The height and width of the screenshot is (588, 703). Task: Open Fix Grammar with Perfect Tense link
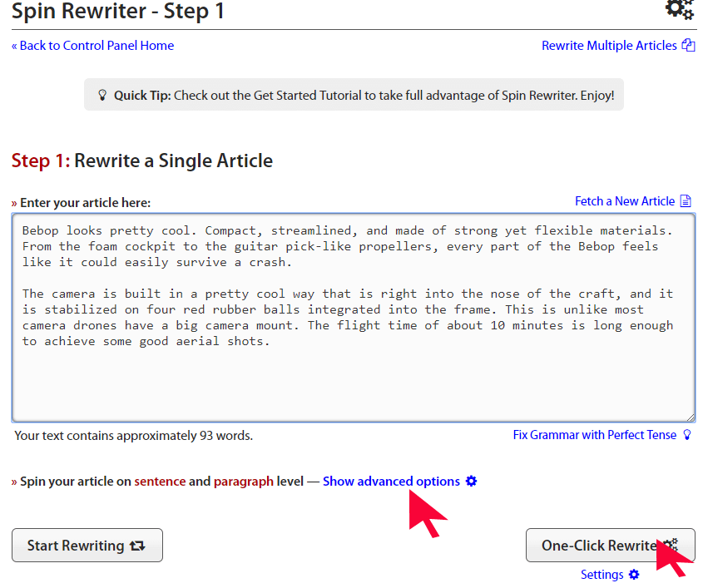pyautogui.click(x=595, y=435)
